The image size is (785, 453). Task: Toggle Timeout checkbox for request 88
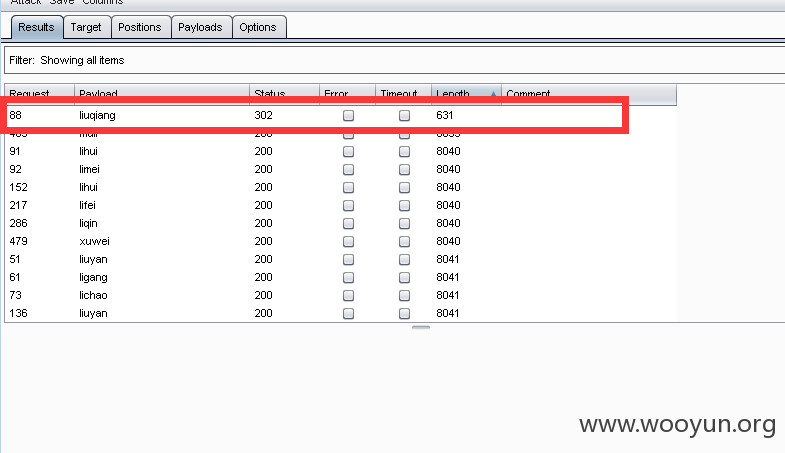pos(405,116)
